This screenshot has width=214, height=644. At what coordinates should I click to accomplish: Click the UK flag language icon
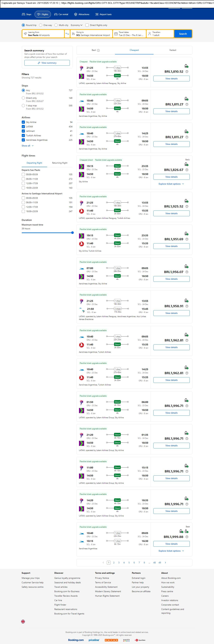click(23, 622)
